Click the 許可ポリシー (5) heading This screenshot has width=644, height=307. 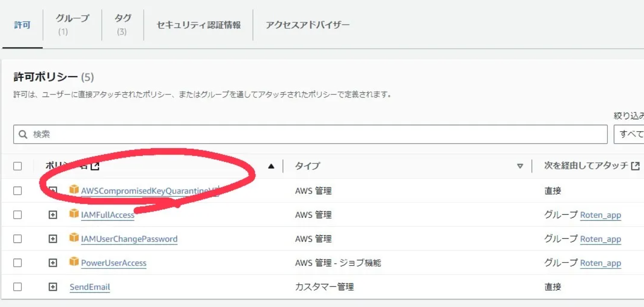point(54,77)
